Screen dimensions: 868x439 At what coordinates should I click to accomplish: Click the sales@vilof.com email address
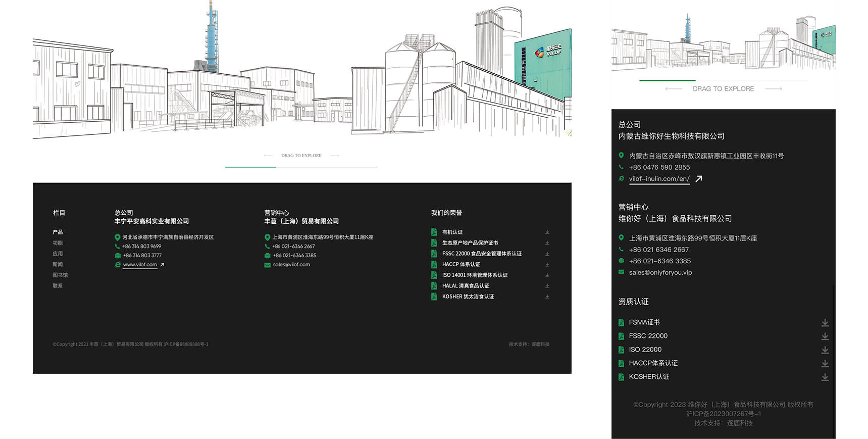[291, 265]
